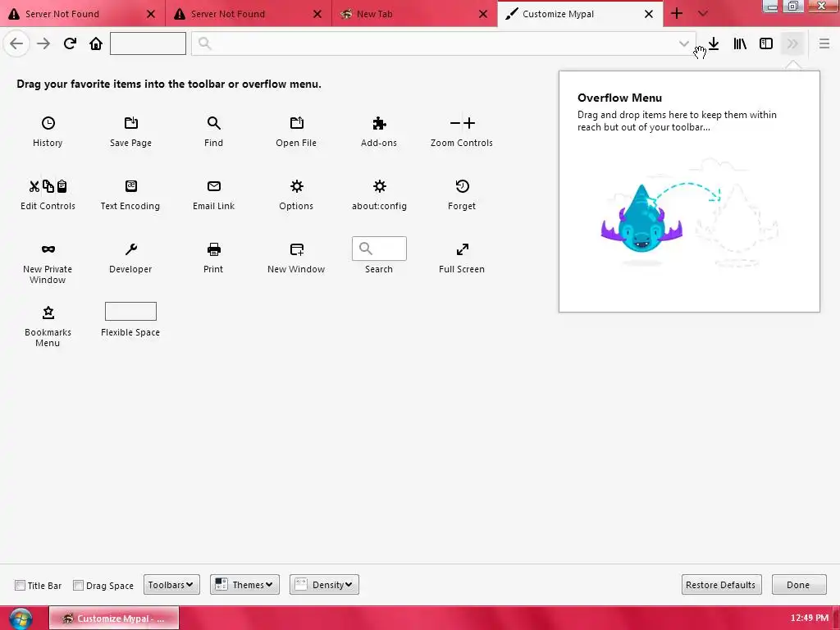Select the Text Encoding icon

[130, 186]
